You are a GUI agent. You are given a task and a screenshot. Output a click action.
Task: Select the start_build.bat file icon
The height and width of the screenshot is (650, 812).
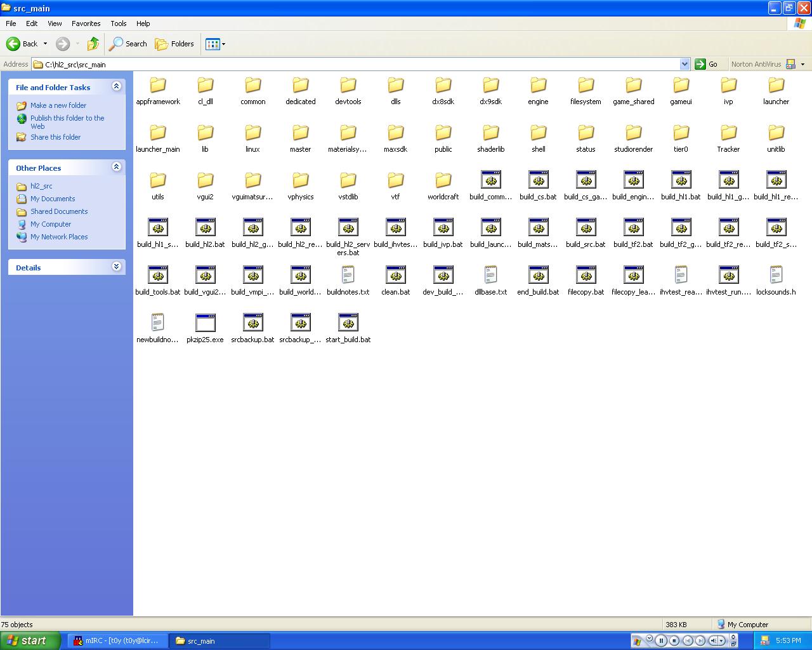pos(348,323)
